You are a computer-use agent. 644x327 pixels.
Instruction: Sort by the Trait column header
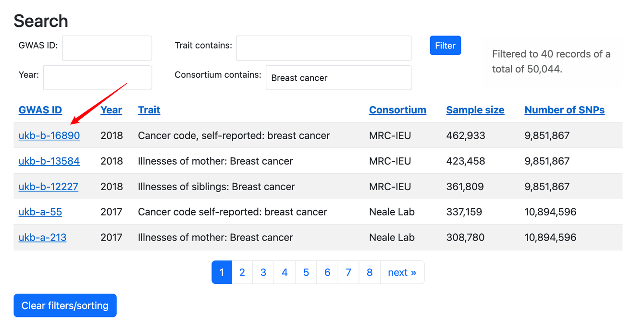(149, 110)
